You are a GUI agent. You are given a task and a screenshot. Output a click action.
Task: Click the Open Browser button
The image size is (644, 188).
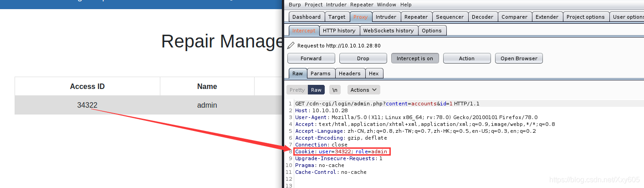point(519,58)
